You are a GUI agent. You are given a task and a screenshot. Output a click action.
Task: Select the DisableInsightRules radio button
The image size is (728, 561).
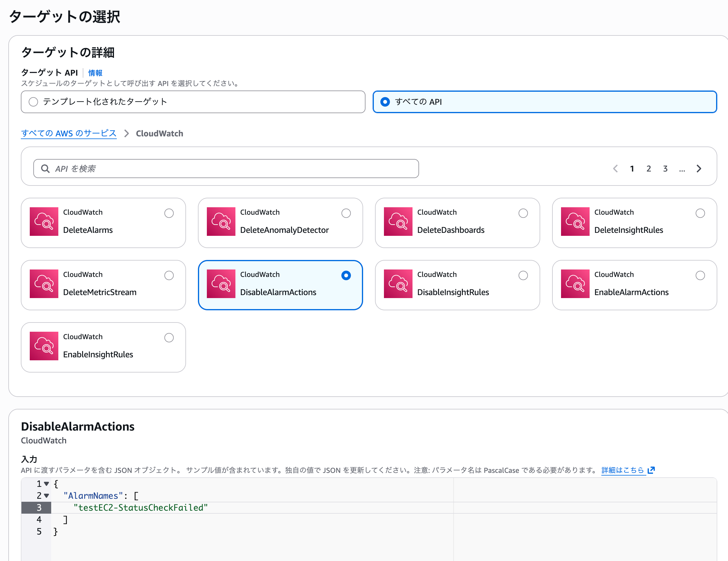(x=523, y=275)
